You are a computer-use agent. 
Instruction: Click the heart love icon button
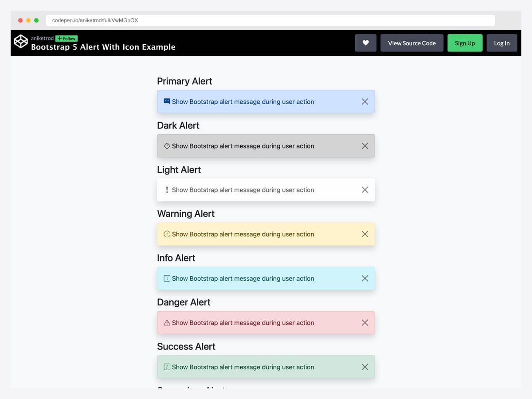pyautogui.click(x=366, y=43)
